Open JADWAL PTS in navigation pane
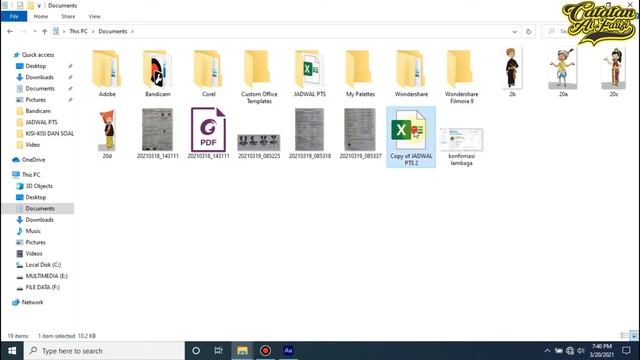The width and height of the screenshot is (640, 360). pos(41,122)
